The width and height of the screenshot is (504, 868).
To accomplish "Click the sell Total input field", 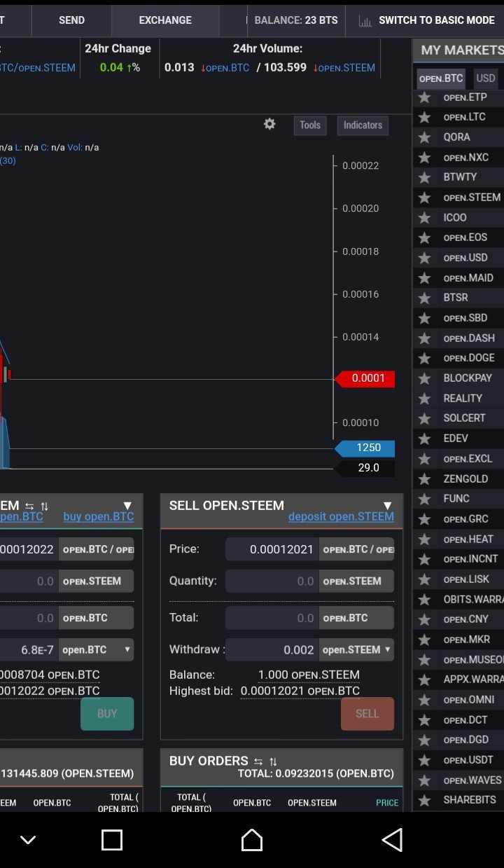I will (272, 618).
